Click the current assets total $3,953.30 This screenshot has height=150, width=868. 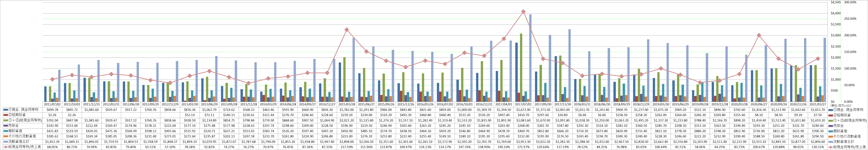523,142
